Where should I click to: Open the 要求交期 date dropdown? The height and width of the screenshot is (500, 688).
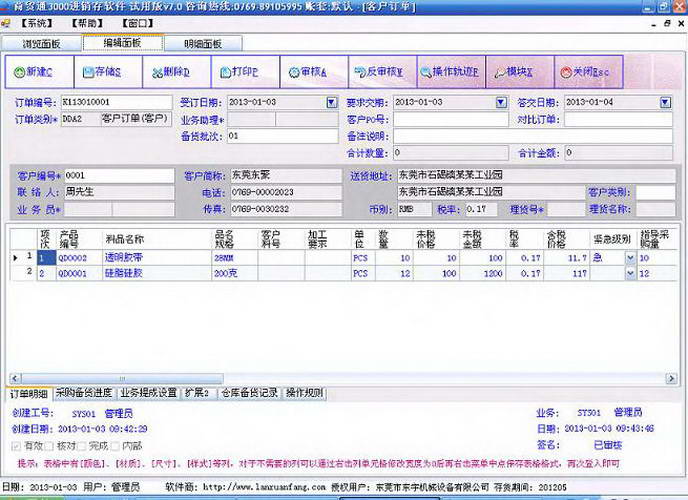pyautogui.click(x=501, y=102)
